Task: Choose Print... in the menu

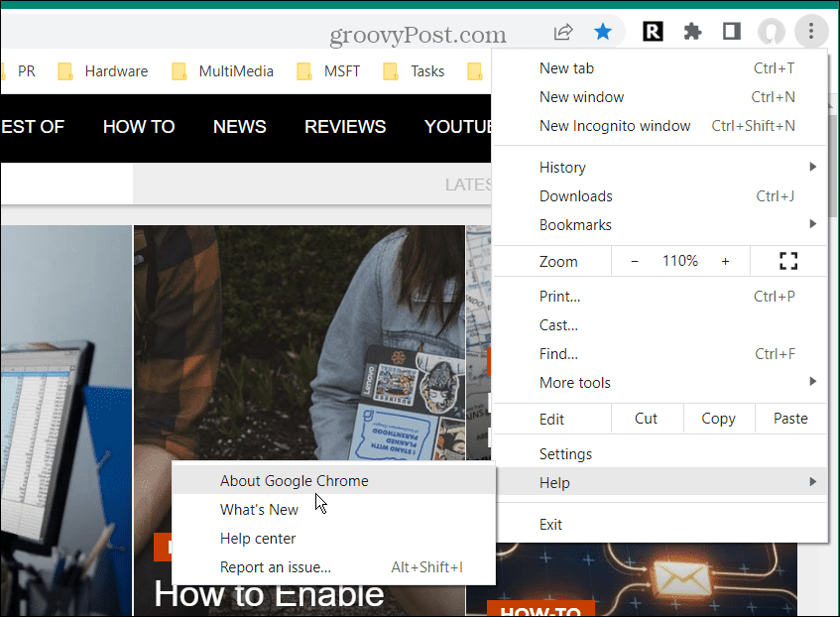Action: point(660,297)
